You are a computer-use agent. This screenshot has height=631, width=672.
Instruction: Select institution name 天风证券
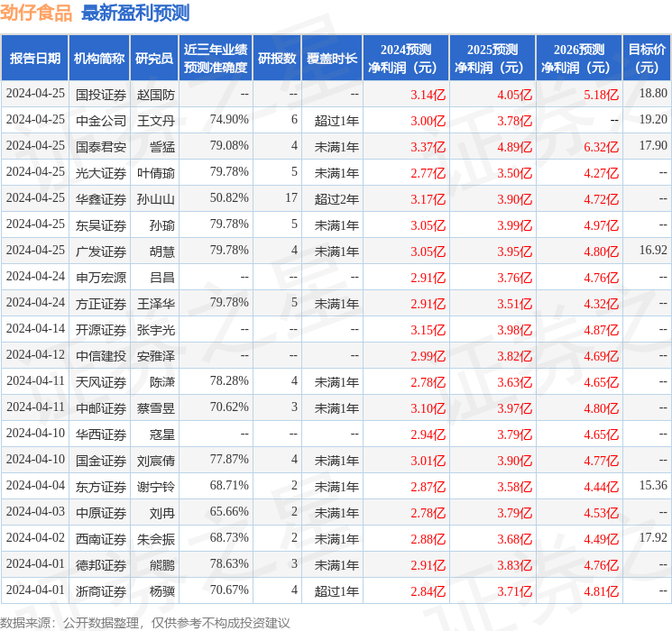tap(101, 382)
